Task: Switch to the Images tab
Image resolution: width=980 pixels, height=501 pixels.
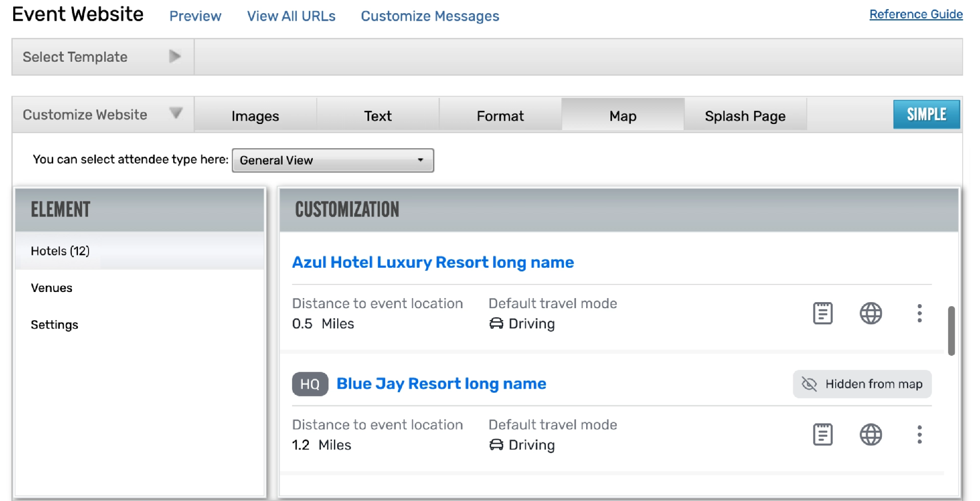Action: point(255,116)
